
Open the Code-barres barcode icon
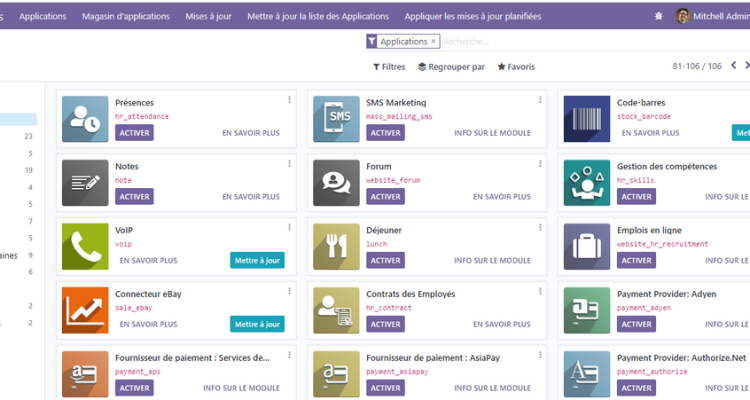(587, 119)
